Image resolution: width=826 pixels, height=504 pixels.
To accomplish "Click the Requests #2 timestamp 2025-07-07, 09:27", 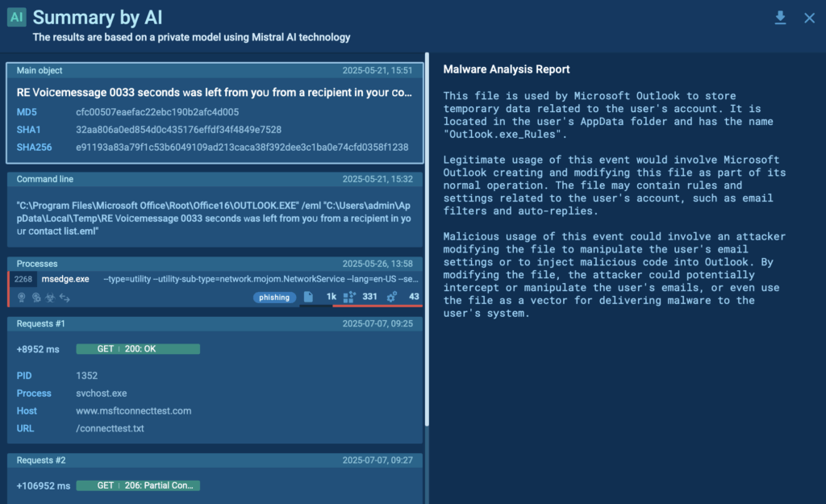I will pyautogui.click(x=378, y=460).
